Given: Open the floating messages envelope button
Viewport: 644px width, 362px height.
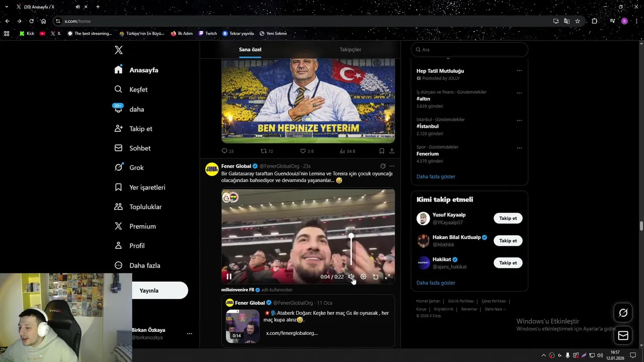Looking at the screenshot, I should [623, 335].
